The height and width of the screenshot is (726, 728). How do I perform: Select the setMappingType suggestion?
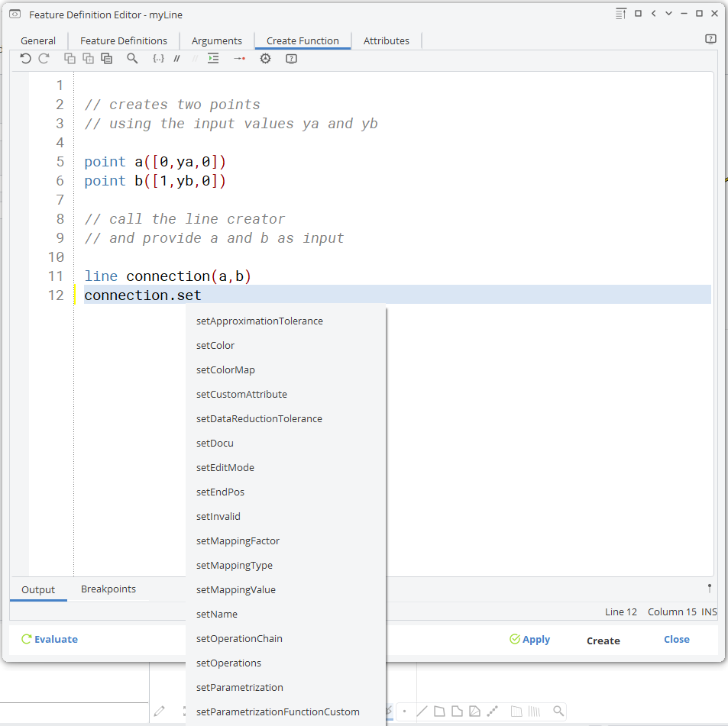coord(286,566)
